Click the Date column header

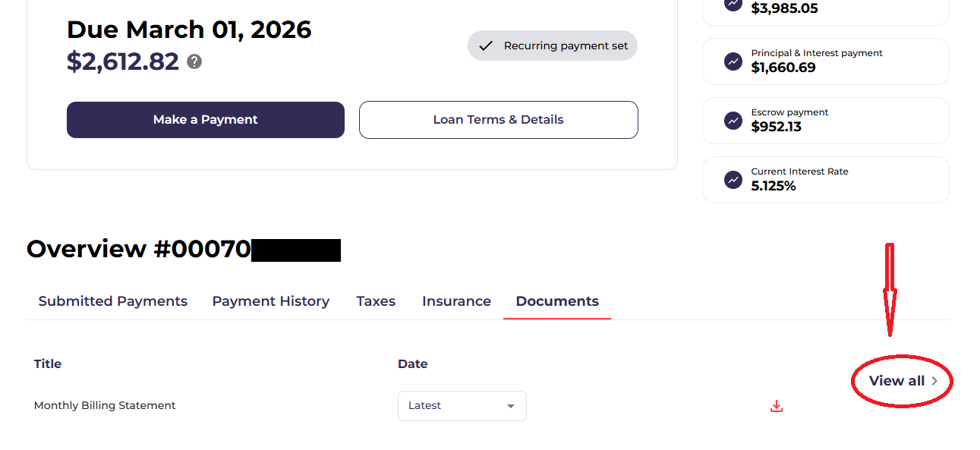[x=412, y=364]
